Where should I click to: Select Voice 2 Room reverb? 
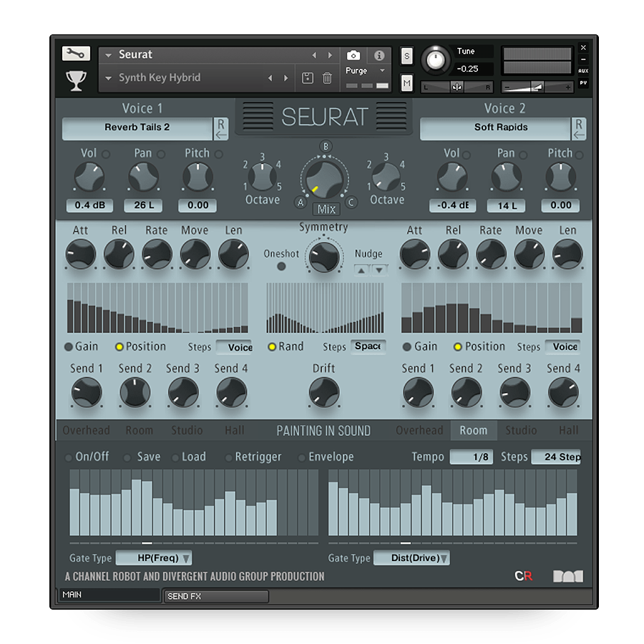coord(474,430)
